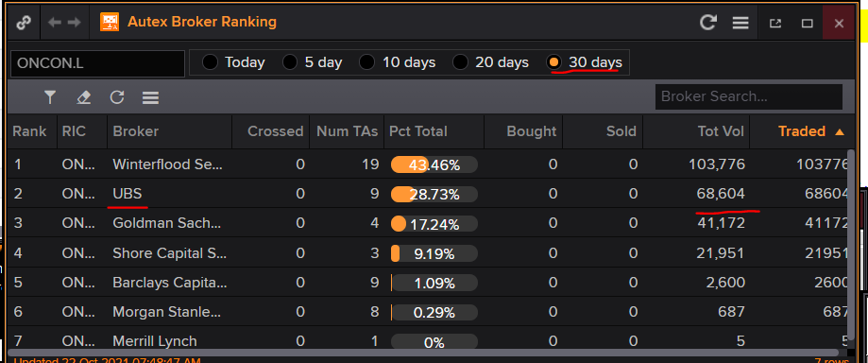Click the horizontal scrollbar under the table
This screenshot has height=363, width=868.
(423, 352)
